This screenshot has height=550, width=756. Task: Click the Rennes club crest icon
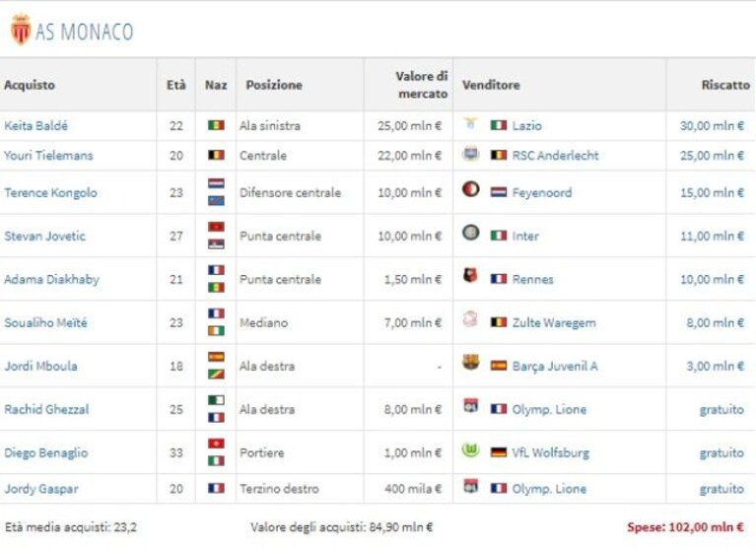[470, 276]
